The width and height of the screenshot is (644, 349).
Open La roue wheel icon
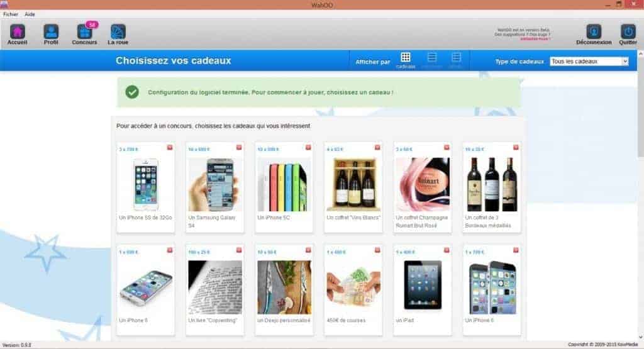(x=118, y=32)
